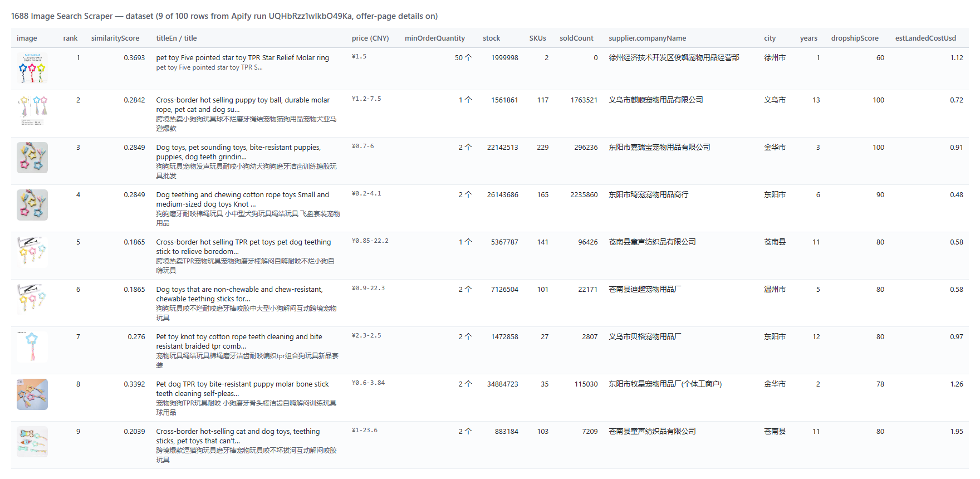View thumbnail in "Pet dog TPR toy bite-resistant" row
The height and width of the screenshot is (479, 980).
pos(32,394)
